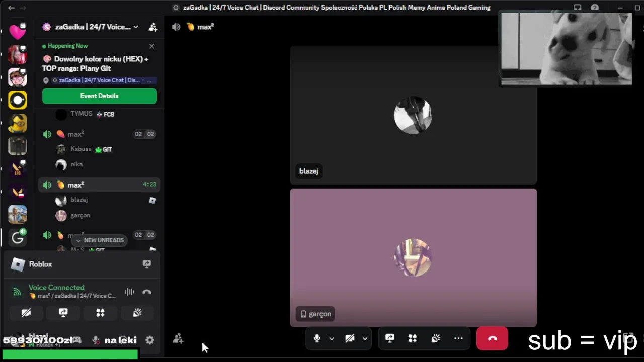Invite friends icon at call bottom-left

[x=178, y=339]
